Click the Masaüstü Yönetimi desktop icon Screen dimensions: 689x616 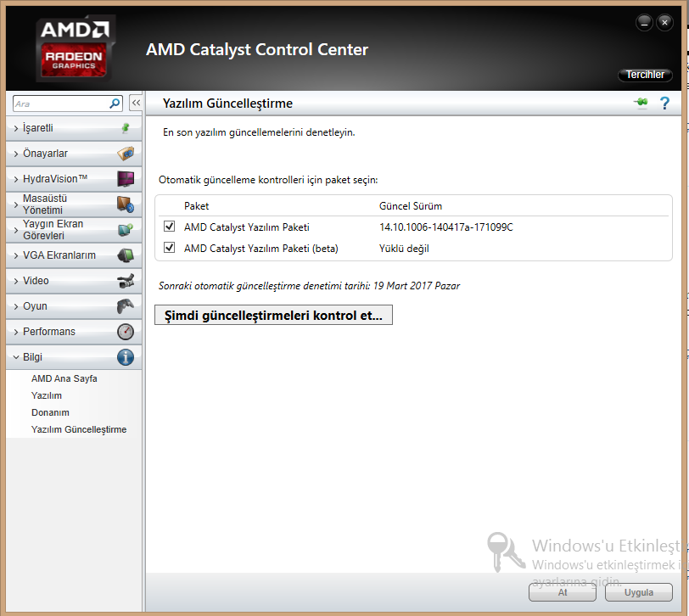[x=126, y=204]
